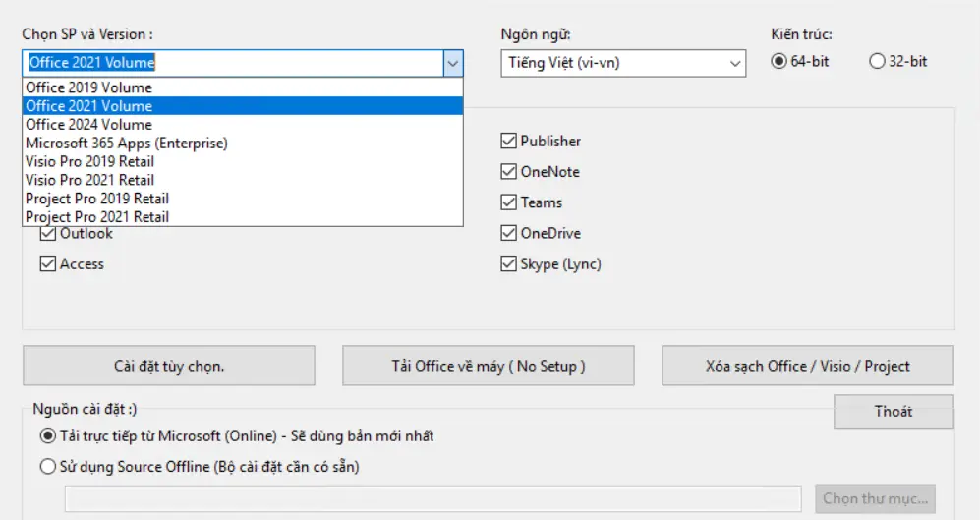Click the offline source folder path field
Image resolution: width=980 pixels, height=520 pixels.
tap(432, 498)
